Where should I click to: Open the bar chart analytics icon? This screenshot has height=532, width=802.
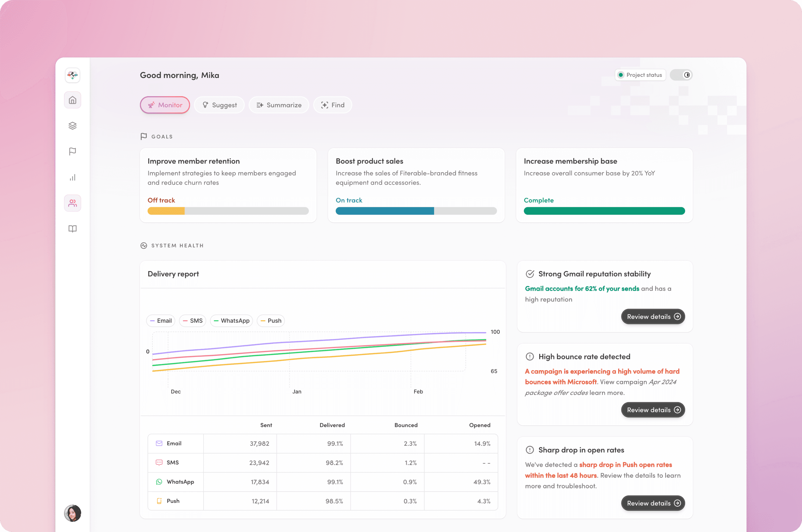[72, 177]
